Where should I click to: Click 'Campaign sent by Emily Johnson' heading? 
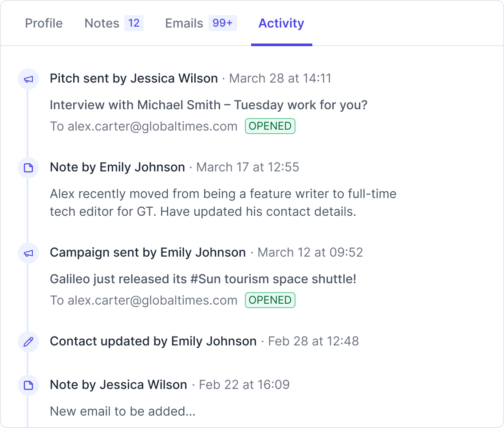tap(148, 253)
